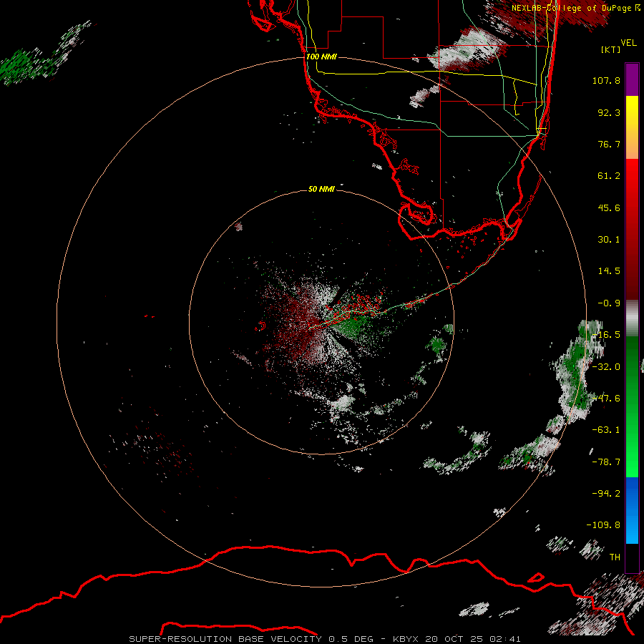
Task: Click the 100 NMI range ring label
Action: pyautogui.click(x=321, y=57)
